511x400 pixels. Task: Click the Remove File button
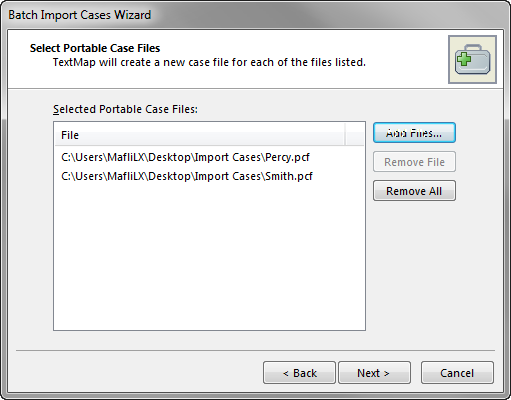pyautogui.click(x=414, y=162)
